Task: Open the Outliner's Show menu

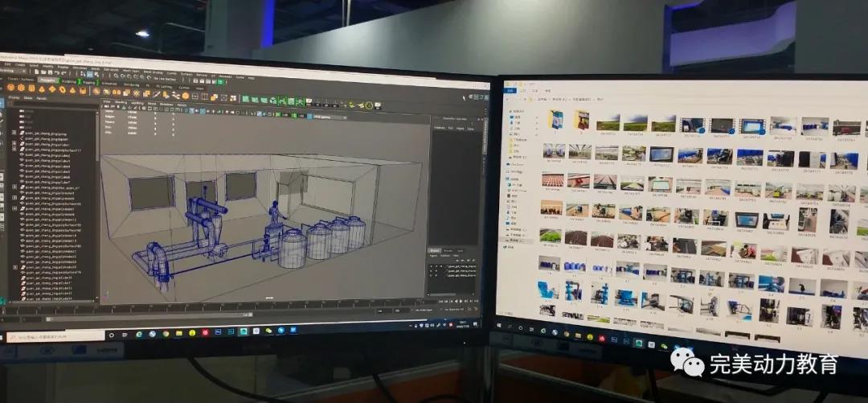Action: (x=28, y=98)
